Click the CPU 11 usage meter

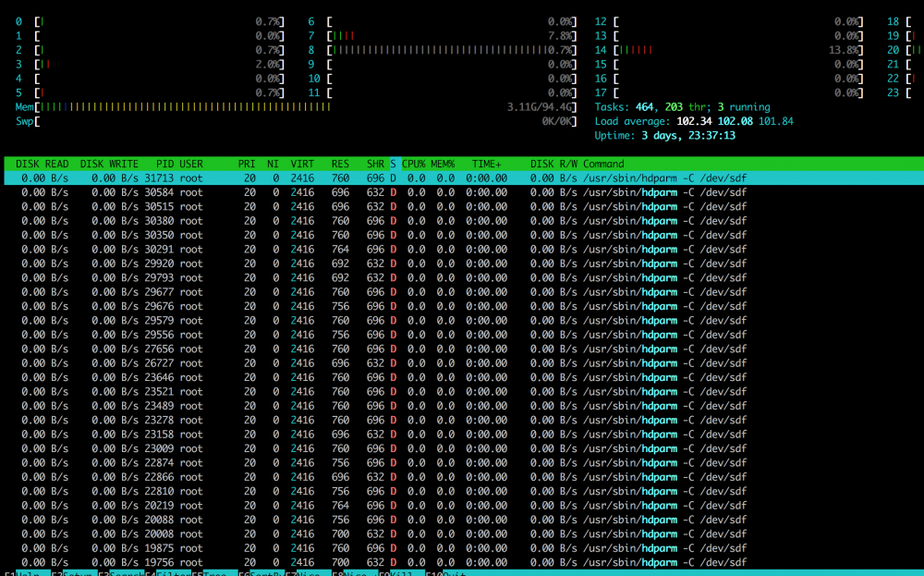(443, 92)
